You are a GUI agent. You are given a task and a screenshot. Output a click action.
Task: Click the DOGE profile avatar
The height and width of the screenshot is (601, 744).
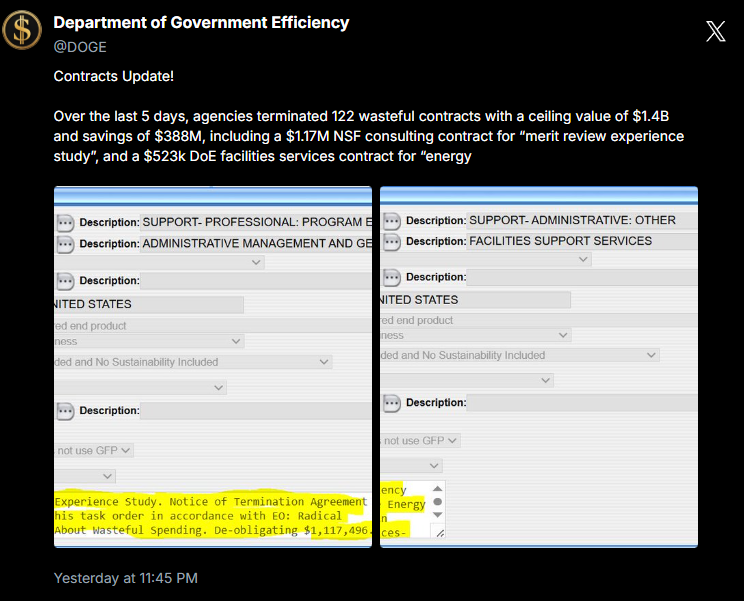22,32
